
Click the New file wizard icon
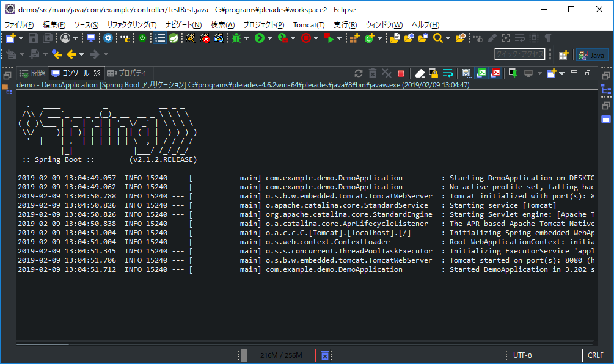10,38
